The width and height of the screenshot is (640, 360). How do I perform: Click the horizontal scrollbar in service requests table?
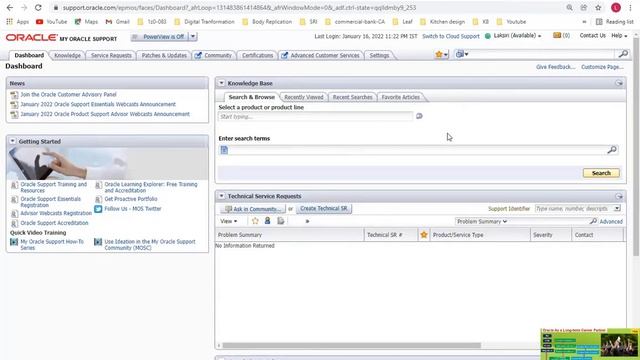coord(351,345)
